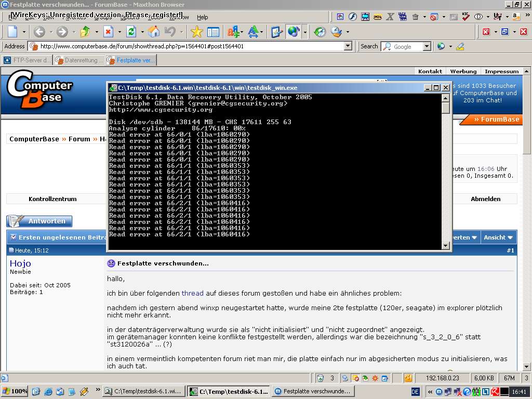Open the address bar dropdown
The image size is (532, 399).
[x=348, y=46]
